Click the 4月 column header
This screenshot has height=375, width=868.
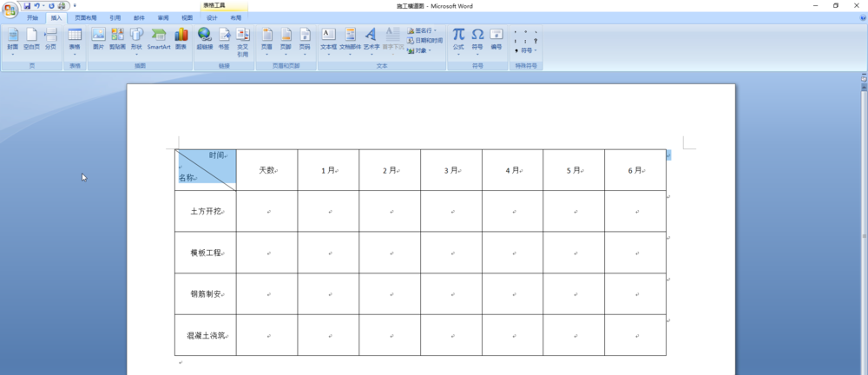point(513,170)
